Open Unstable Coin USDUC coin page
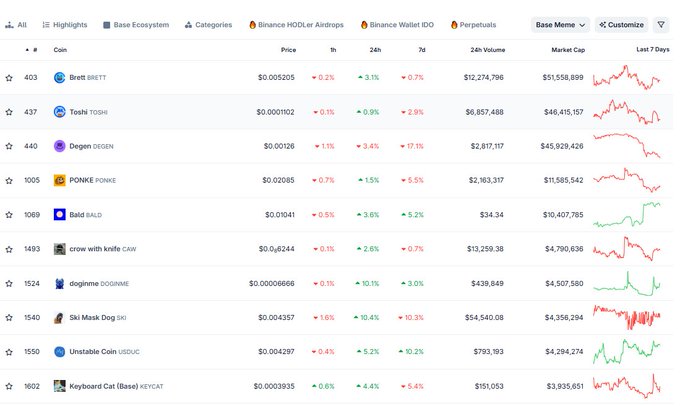The width and height of the screenshot is (680, 406). pyautogui.click(x=105, y=352)
